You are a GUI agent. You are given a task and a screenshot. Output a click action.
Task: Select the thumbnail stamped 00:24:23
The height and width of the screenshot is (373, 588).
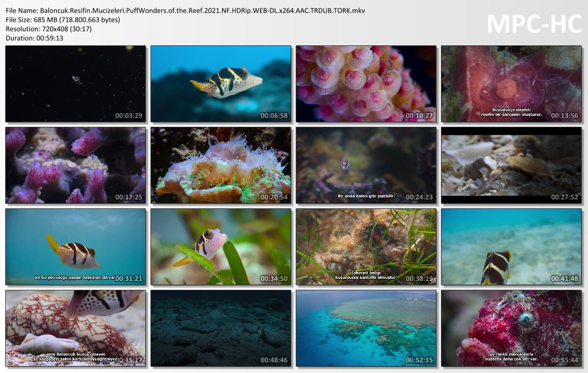click(x=366, y=165)
